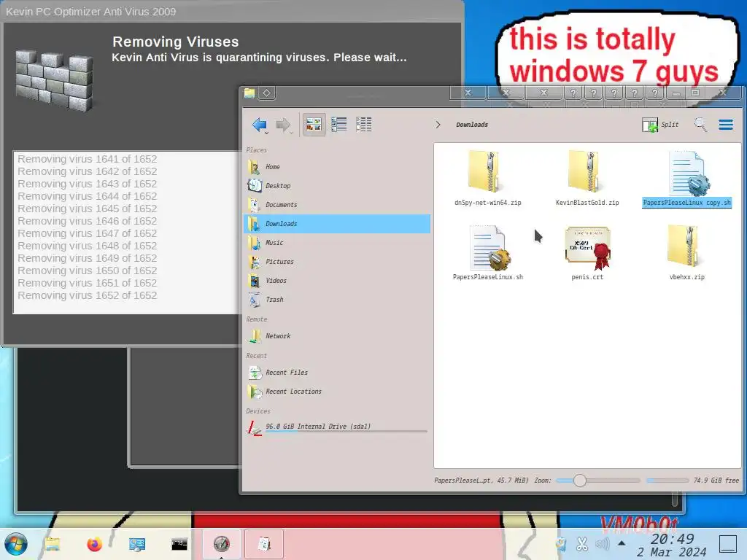This screenshot has height=560, width=747.
Task: Switch Dolphin to Icons view mode
Action: point(314,125)
